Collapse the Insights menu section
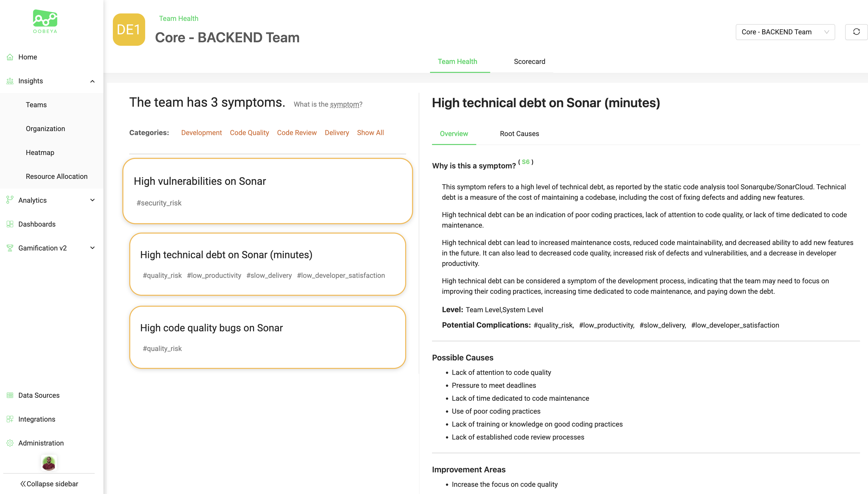Screen dimensions: 868x494 pos(92,81)
